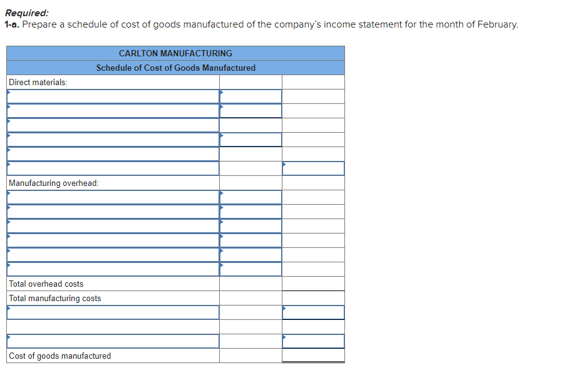The height and width of the screenshot is (370, 588).
Task: Select total cell in Cost of goods manufactured row
Action: click(313, 356)
